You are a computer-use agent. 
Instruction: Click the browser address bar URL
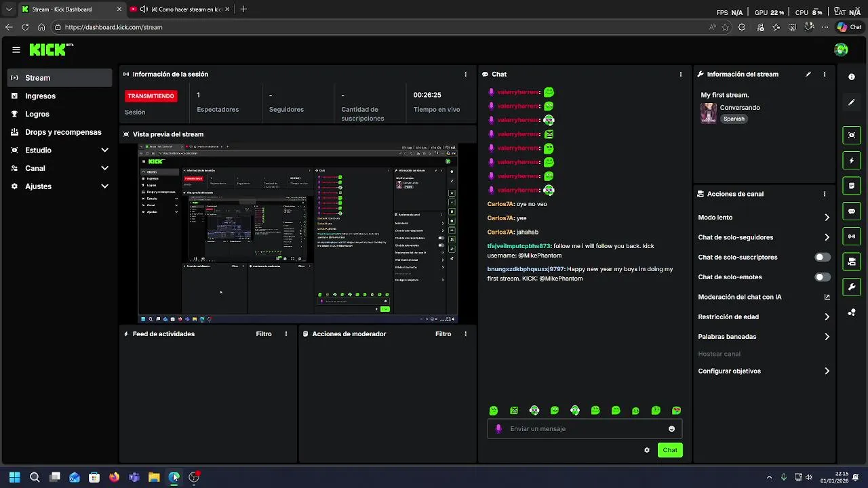[x=114, y=27]
